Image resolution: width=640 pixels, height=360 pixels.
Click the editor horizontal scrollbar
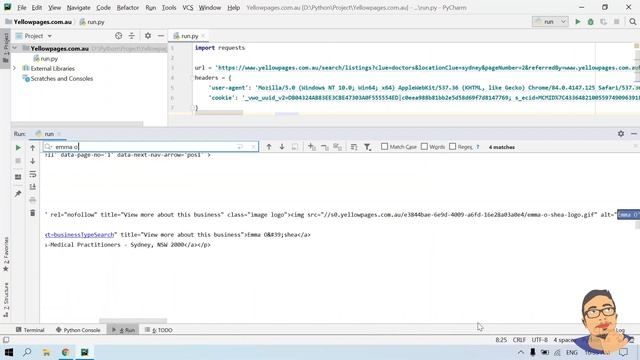[219, 113]
